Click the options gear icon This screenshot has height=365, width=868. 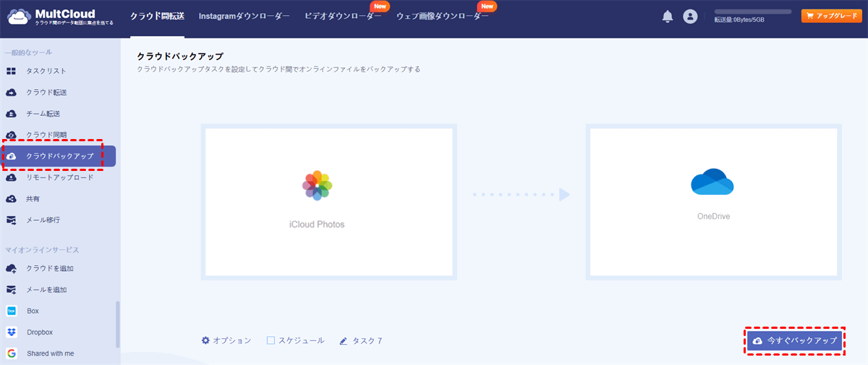point(205,340)
